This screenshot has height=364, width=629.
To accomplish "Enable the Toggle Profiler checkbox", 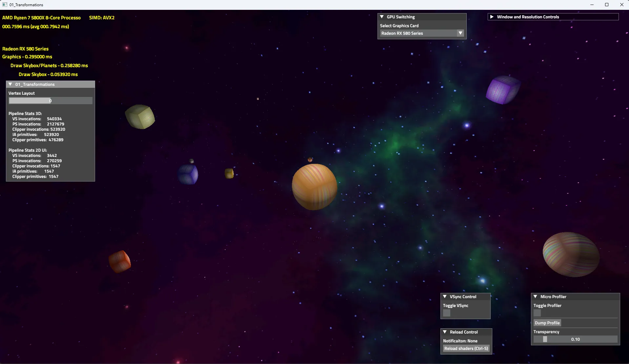I will coord(538,313).
